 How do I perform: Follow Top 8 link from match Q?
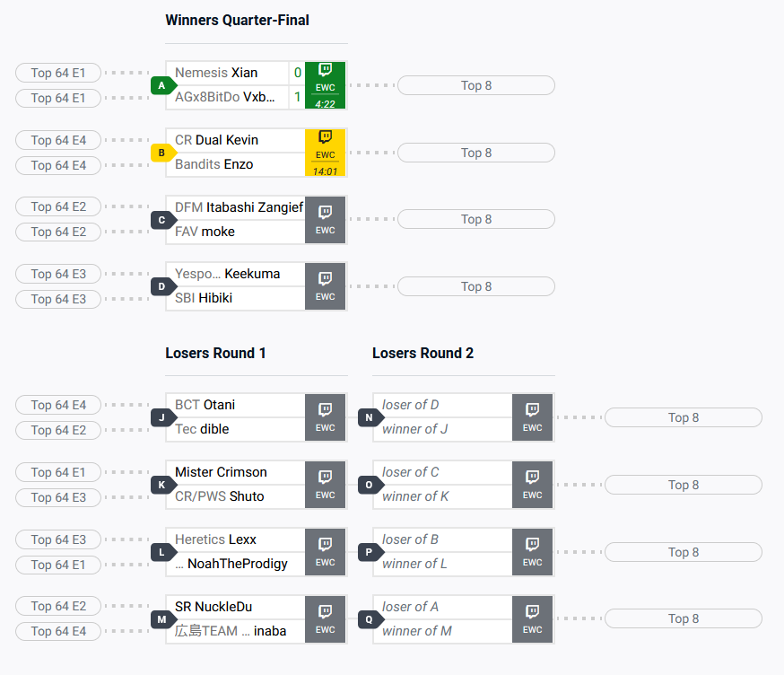tap(684, 619)
